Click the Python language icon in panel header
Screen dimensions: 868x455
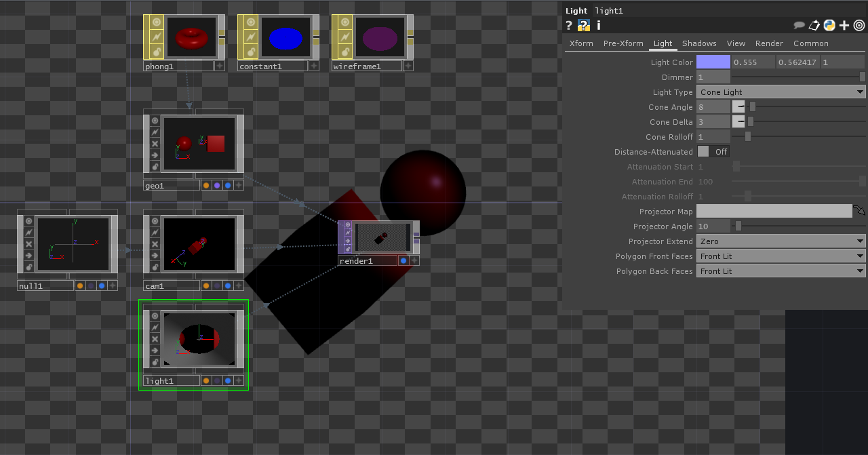(829, 26)
